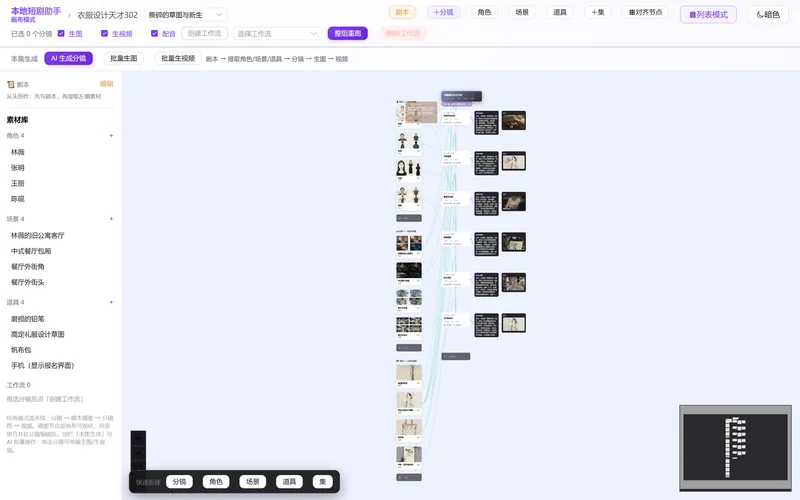Click the 本地短剧助手 app title
The width and height of the screenshot is (800, 500).
pyautogui.click(x=36, y=11)
